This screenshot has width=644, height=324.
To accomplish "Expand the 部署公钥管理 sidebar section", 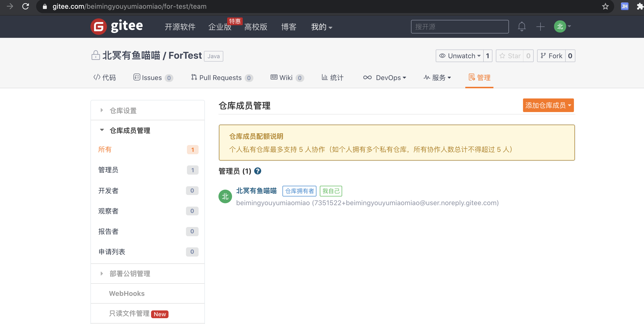I will click(x=129, y=274).
